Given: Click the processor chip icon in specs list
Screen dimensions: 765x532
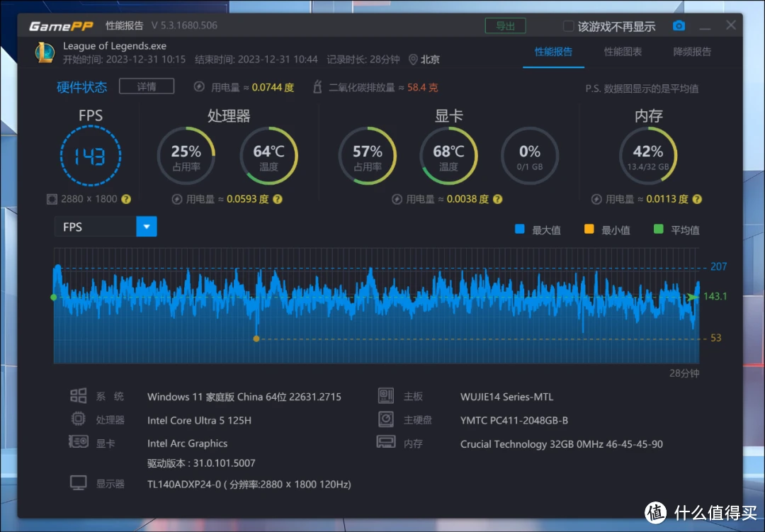Looking at the screenshot, I should (79, 419).
